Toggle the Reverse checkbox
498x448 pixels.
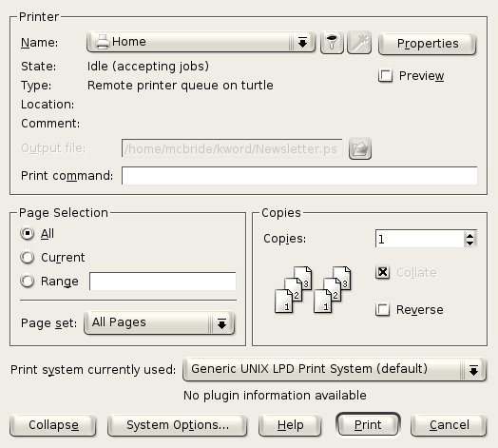click(382, 309)
